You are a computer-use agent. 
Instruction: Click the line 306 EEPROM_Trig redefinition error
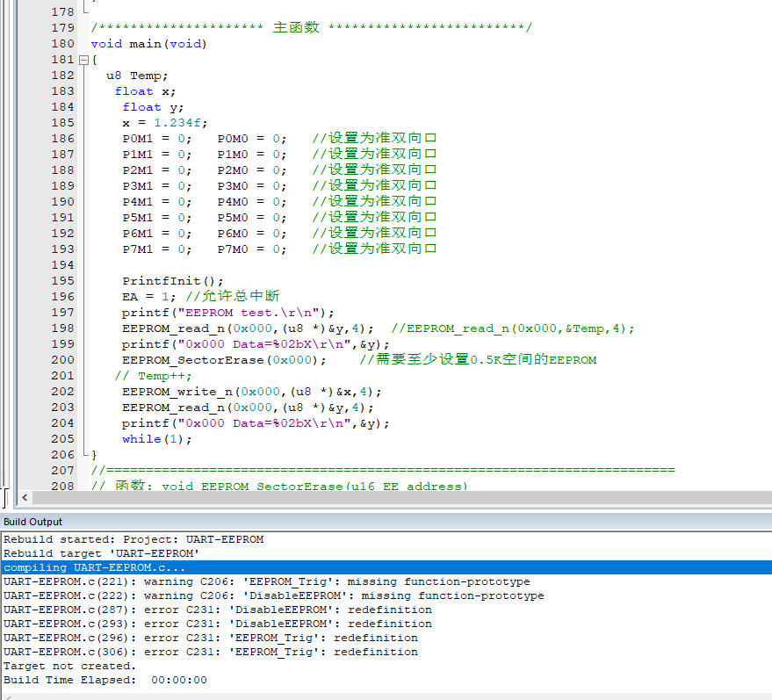point(211,652)
